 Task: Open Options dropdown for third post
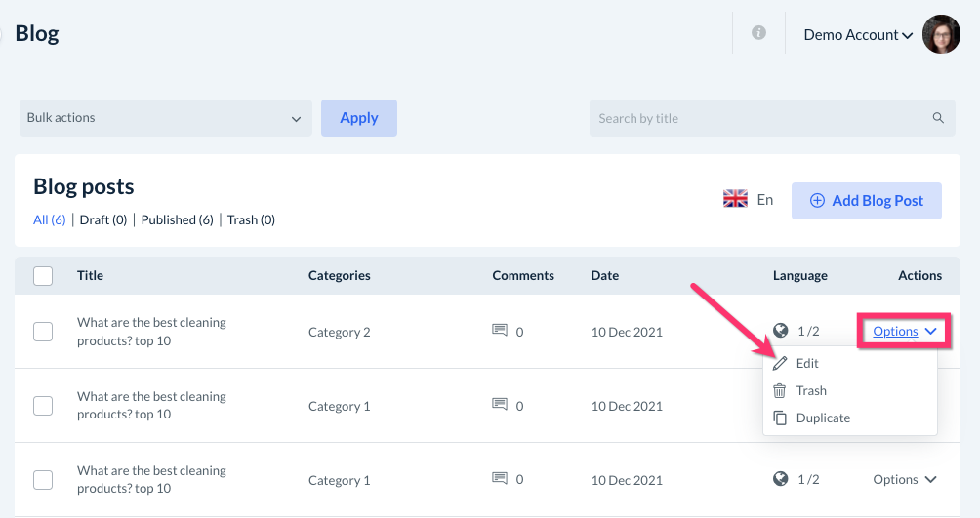click(905, 480)
